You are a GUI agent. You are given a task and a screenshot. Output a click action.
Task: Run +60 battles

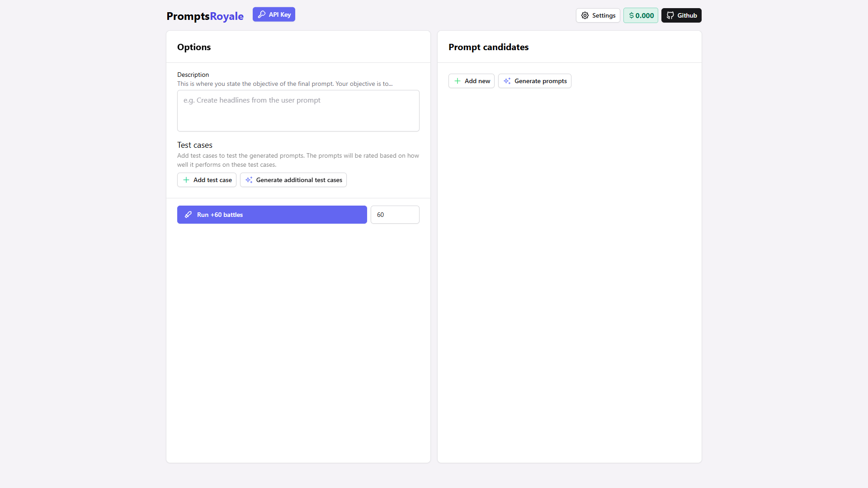coord(272,215)
